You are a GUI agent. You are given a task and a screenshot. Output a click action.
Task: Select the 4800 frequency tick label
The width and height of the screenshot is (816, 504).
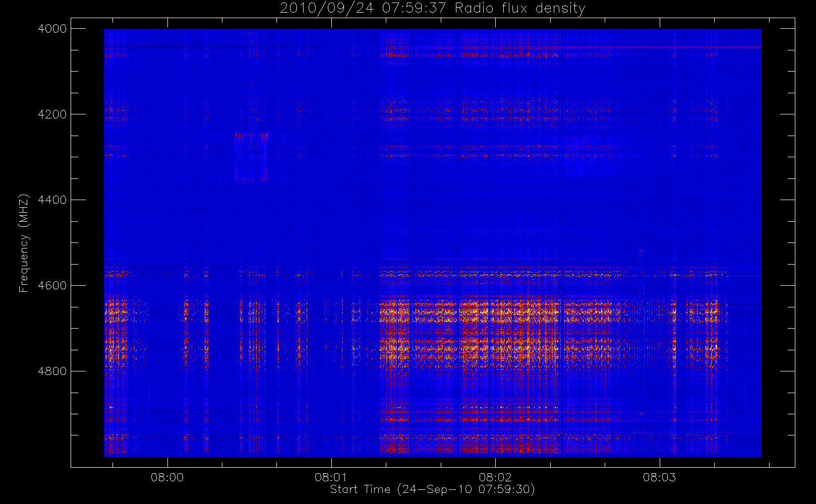52,371
